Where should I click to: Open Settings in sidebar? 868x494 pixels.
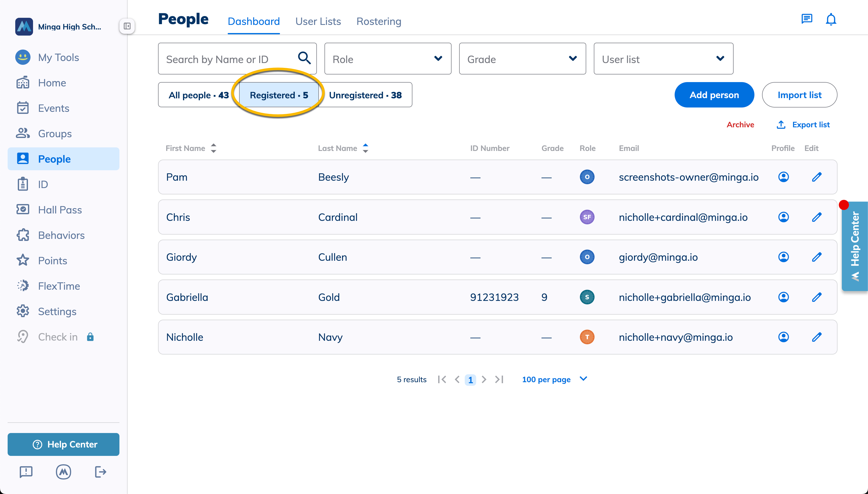click(x=64, y=311)
